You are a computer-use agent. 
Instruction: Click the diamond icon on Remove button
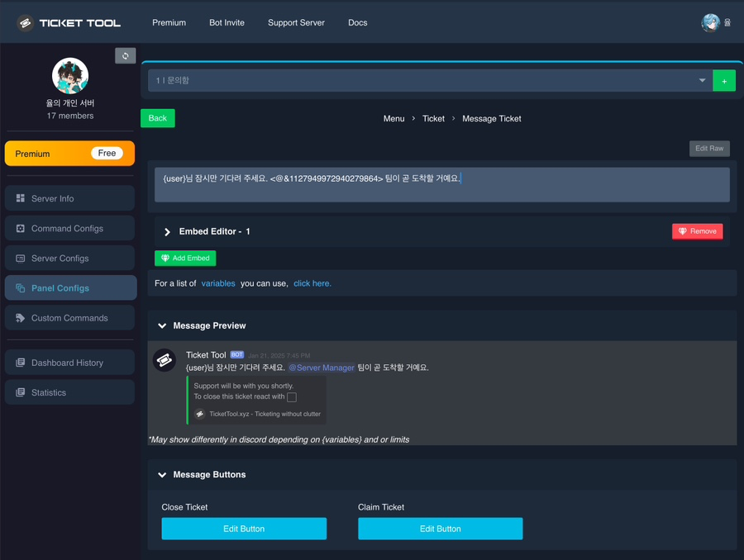(x=682, y=231)
